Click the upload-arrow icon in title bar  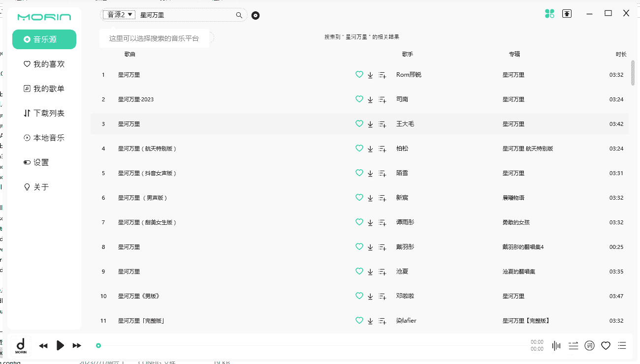(x=567, y=14)
